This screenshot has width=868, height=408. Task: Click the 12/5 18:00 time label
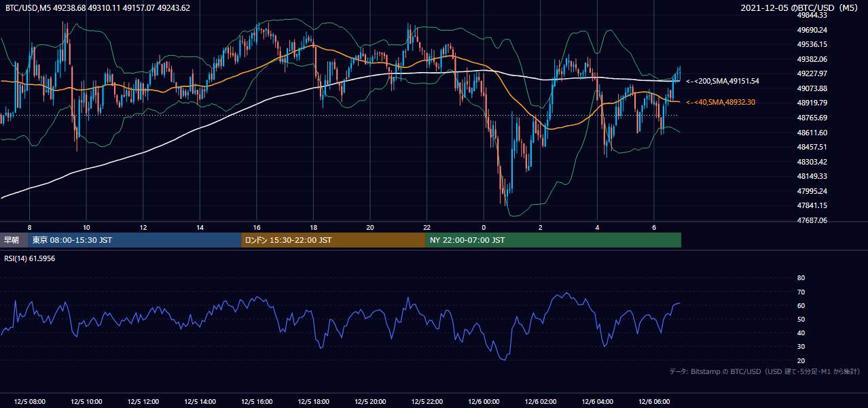(x=314, y=402)
